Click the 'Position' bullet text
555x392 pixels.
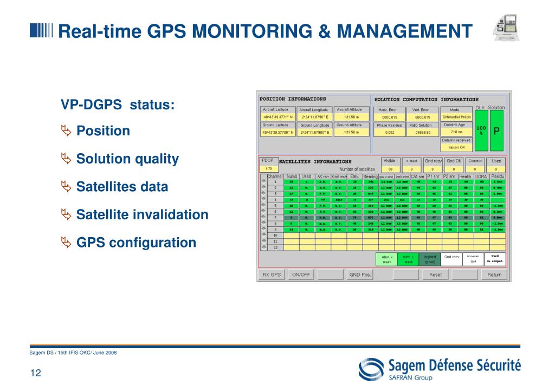[x=104, y=131]
